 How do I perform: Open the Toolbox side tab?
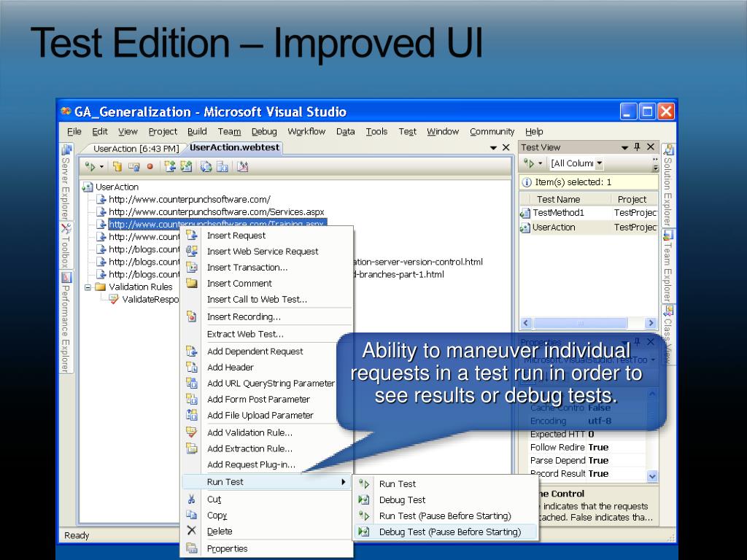66,246
